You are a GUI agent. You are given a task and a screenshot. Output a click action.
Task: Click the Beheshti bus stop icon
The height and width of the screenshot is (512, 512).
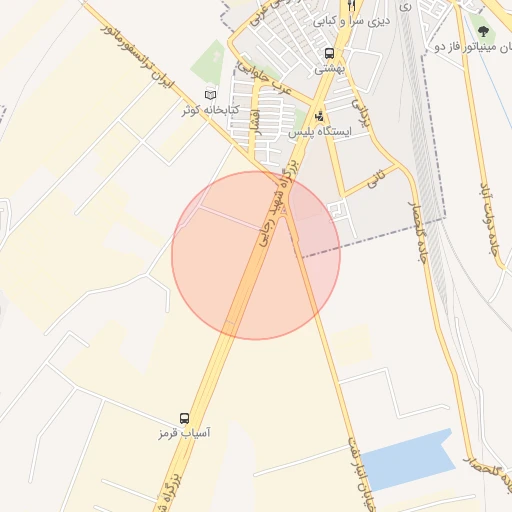tap(329, 53)
